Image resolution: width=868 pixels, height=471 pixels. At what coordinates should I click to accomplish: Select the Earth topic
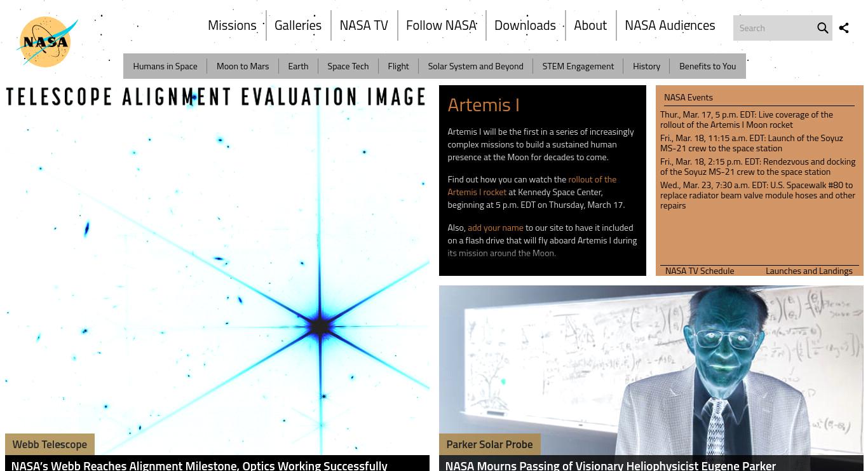pos(298,66)
